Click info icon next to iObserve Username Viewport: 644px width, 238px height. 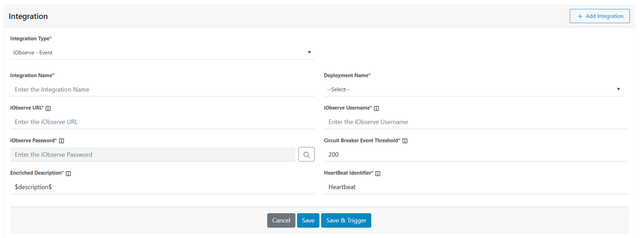[376, 108]
